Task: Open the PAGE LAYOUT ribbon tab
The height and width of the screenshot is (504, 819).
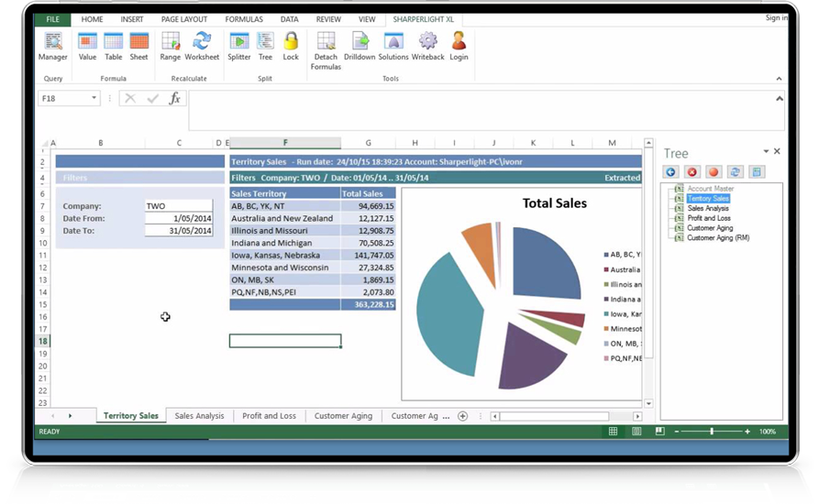Action: point(183,19)
